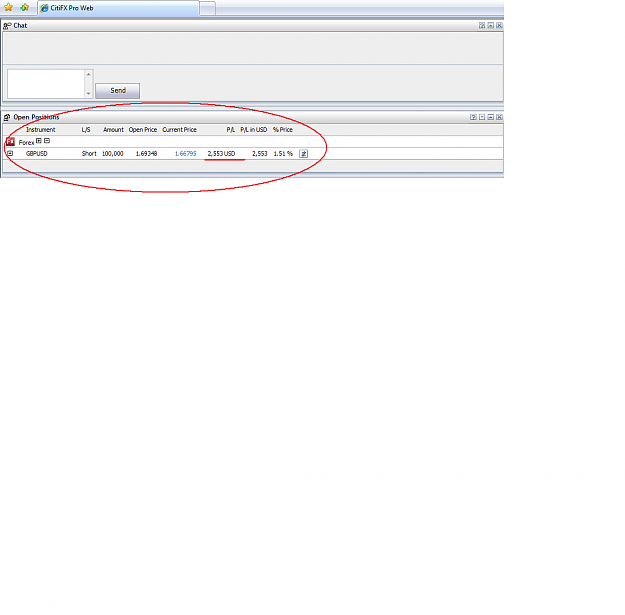Click the Chat panel header icon
Viewport: 625px width, 615px height.
point(7,26)
